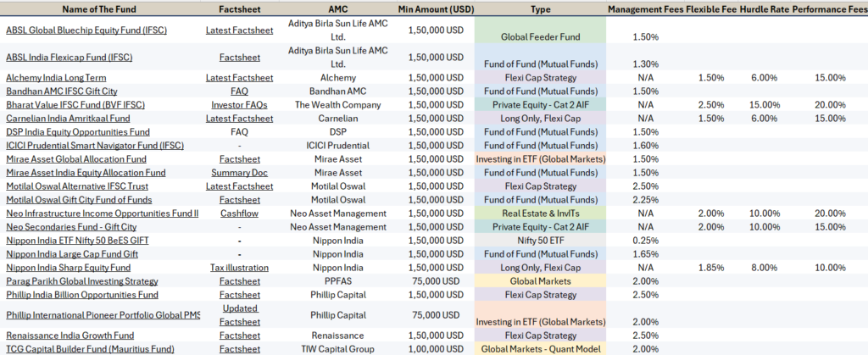Open Bharat Value IFSC Fund (BVF IFSC) link
This screenshot has height=355, width=868.
coord(75,105)
